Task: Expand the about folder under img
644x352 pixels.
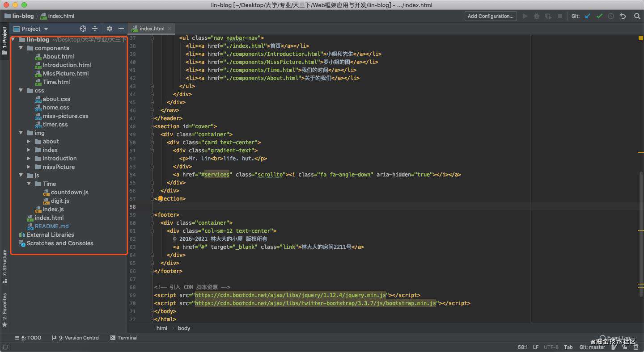Action: (x=29, y=141)
